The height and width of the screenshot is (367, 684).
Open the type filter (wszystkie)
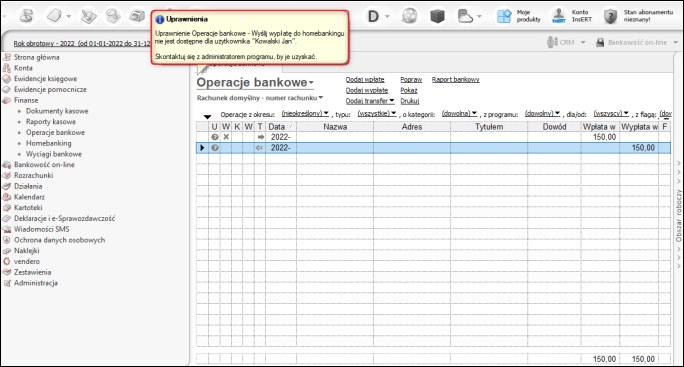377,113
